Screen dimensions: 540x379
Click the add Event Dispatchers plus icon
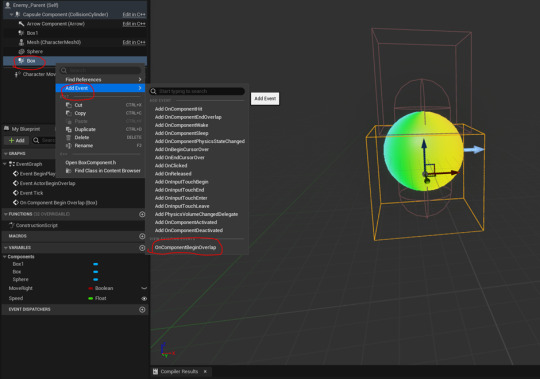(x=142, y=309)
